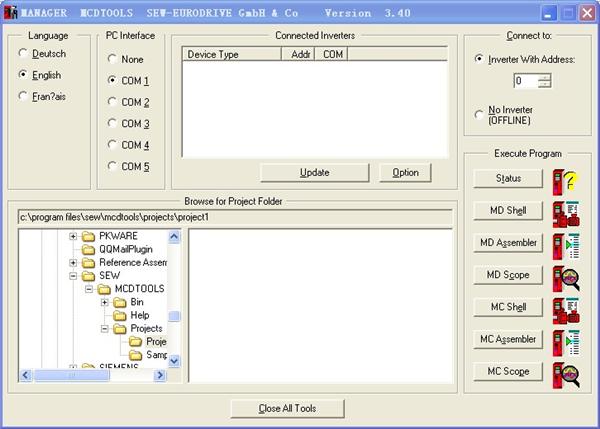Image resolution: width=600 pixels, height=429 pixels.
Task: Click the QQMailPlugin folder icon
Action: pos(88,250)
